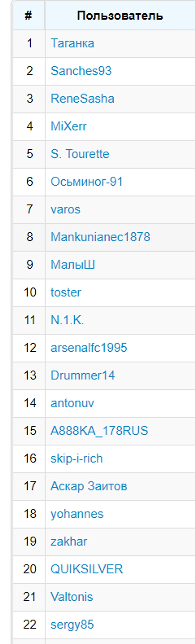Image resolution: width=195 pixels, height=644 pixels.
Task: Click the # column header
Action: coord(29,16)
